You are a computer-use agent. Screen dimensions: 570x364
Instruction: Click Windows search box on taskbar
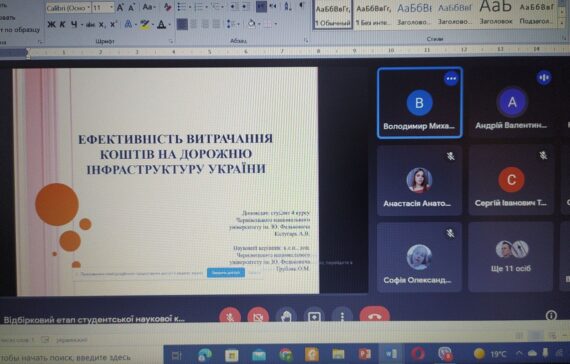(x=81, y=357)
